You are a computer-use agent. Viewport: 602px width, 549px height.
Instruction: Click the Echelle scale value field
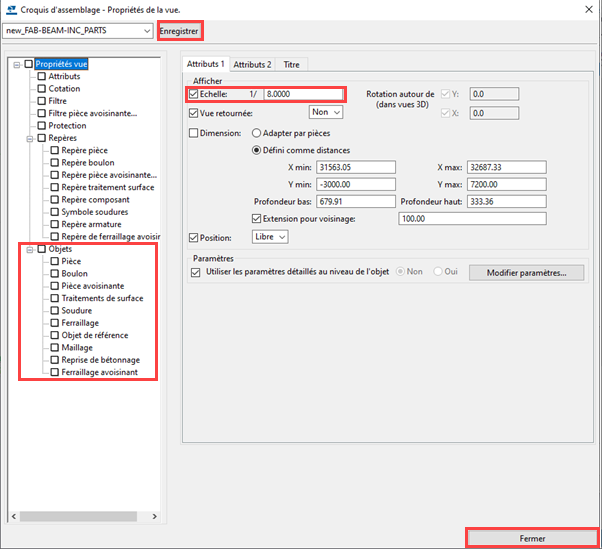(303, 94)
